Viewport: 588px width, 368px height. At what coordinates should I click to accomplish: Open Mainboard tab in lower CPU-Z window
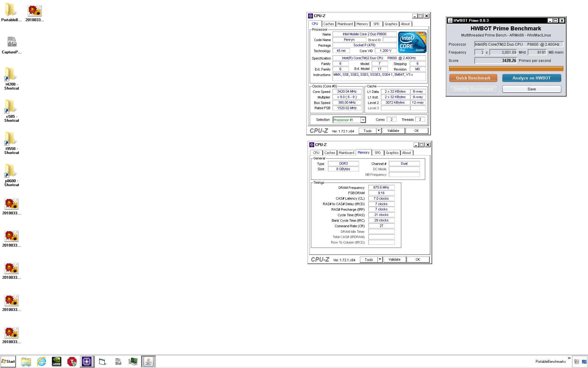click(x=346, y=153)
